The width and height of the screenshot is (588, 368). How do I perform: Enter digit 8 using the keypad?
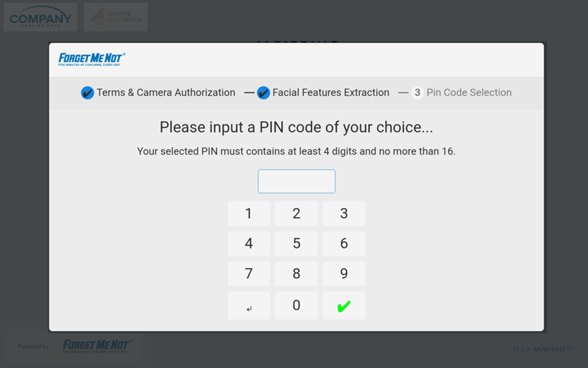click(x=296, y=274)
